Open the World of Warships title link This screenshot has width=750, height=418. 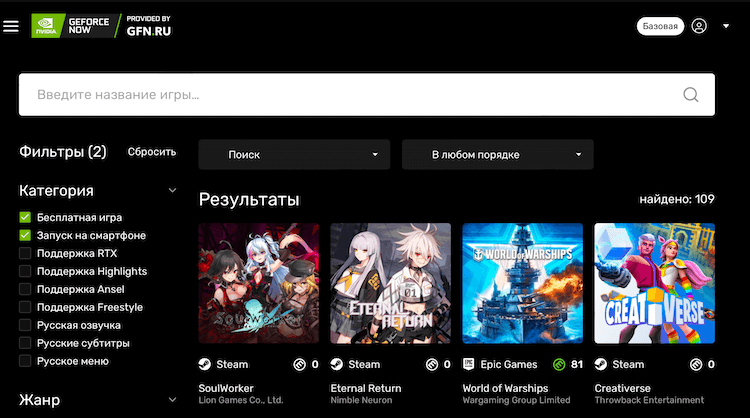505,388
